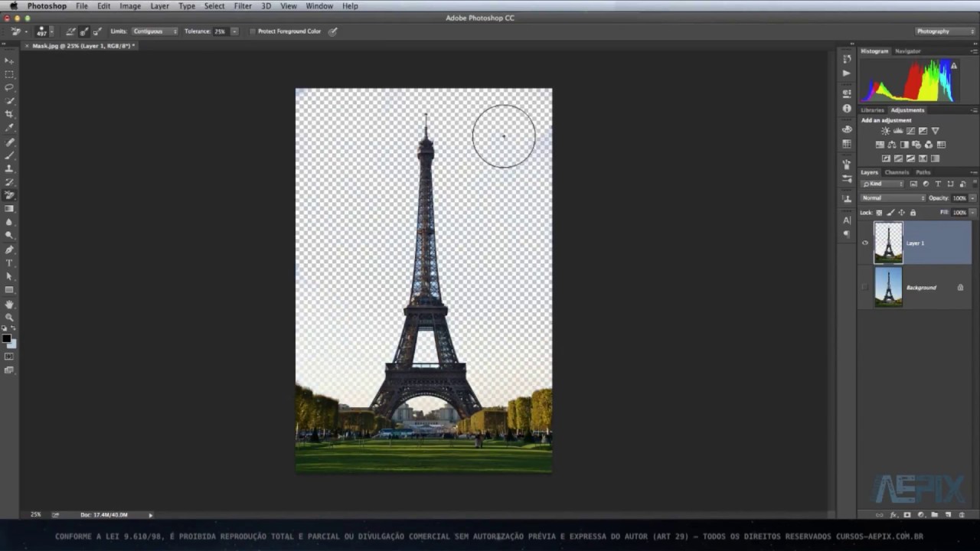The width and height of the screenshot is (980, 551).
Task: Open the Kind layer filter dropdown
Action: click(x=883, y=184)
